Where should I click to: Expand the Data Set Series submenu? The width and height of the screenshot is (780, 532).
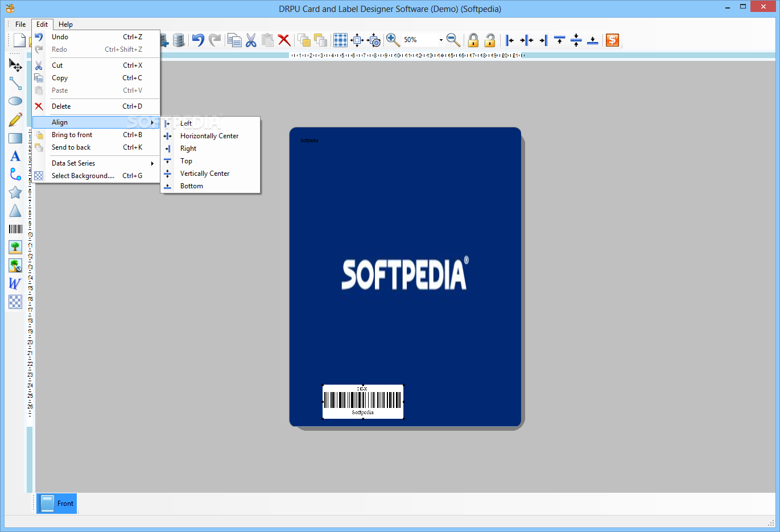coord(96,163)
